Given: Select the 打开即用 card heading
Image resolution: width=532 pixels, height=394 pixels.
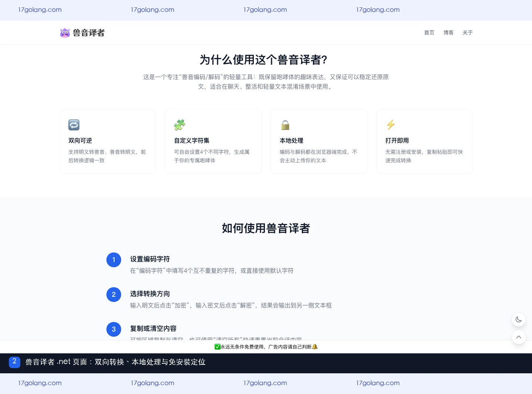Looking at the screenshot, I should pos(397,140).
